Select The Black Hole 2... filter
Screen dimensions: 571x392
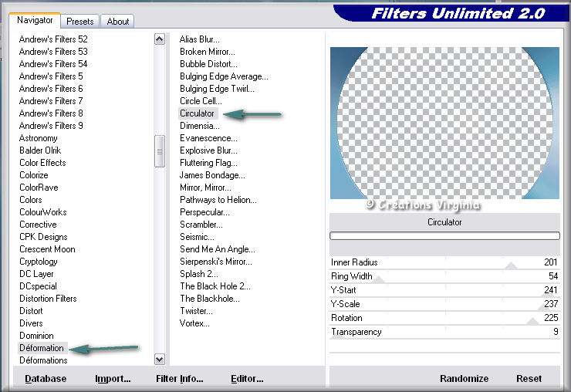tap(215, 286)
